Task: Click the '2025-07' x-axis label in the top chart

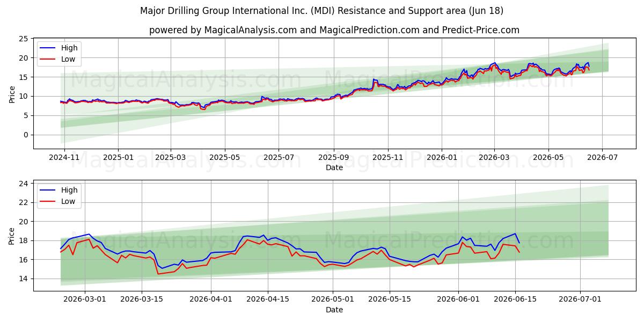Action: point(279,158)
